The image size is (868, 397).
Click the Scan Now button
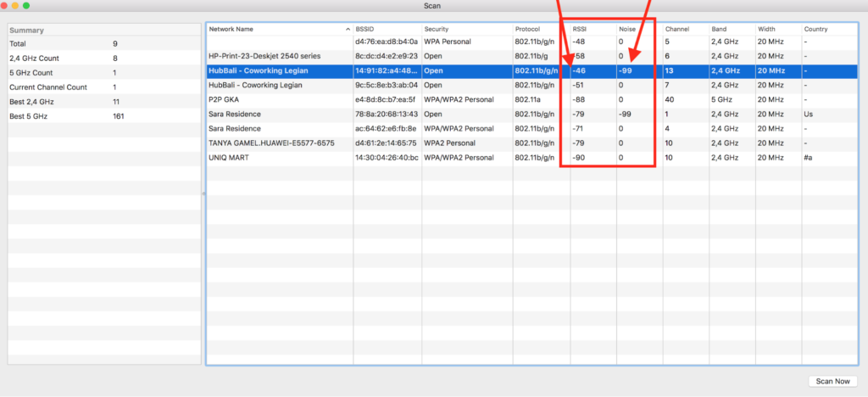point(833,381)
